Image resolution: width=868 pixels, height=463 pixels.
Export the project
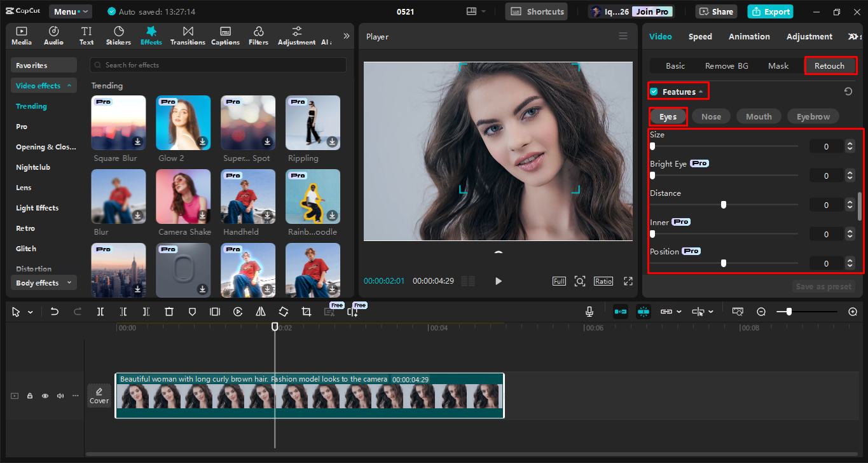click(770, 11)
